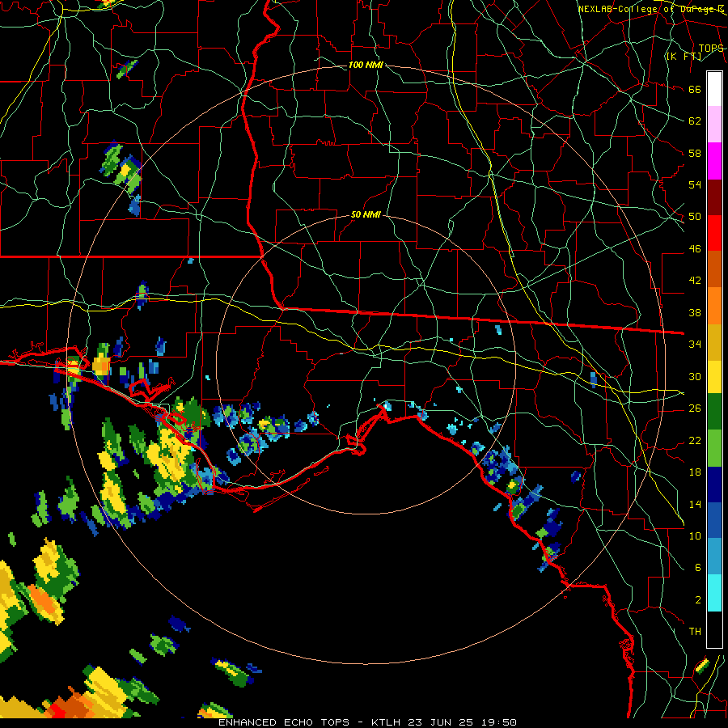
Task: Click the 100 NMI range ring label
Action: click(366, 65)
